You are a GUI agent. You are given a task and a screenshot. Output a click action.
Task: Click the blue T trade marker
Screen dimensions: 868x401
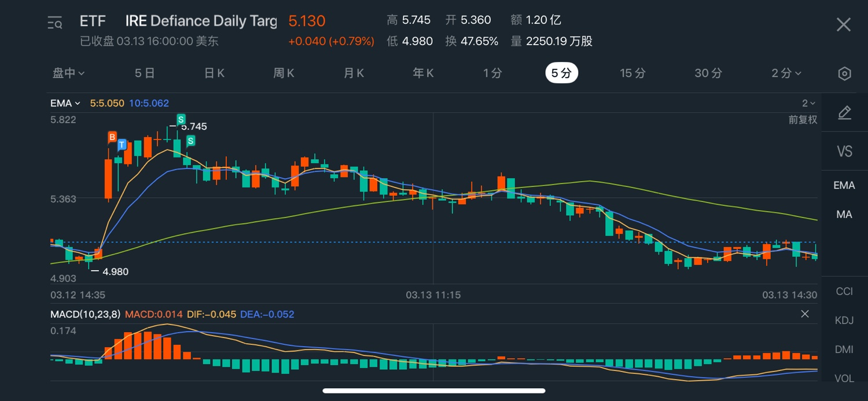click(122, 144)
